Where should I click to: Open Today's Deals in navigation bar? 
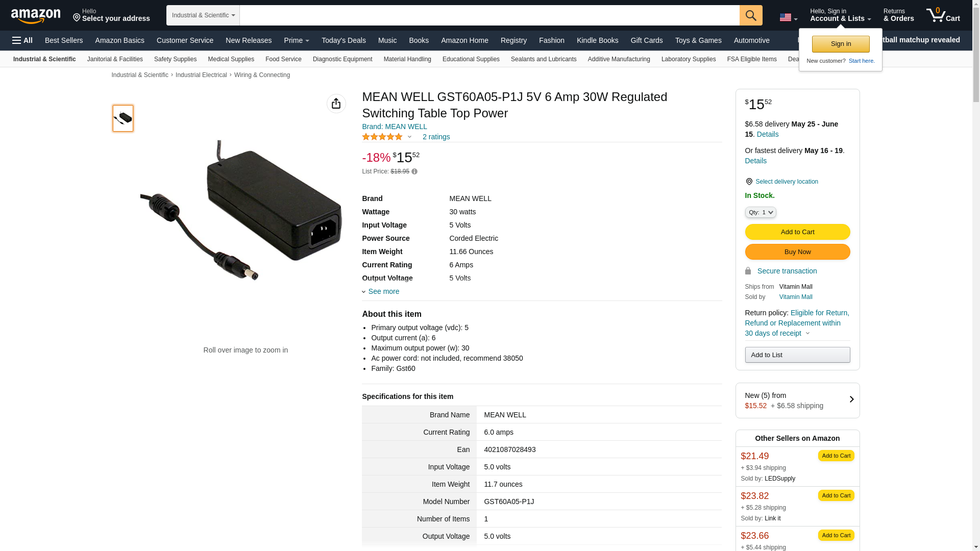click(344, 40)
